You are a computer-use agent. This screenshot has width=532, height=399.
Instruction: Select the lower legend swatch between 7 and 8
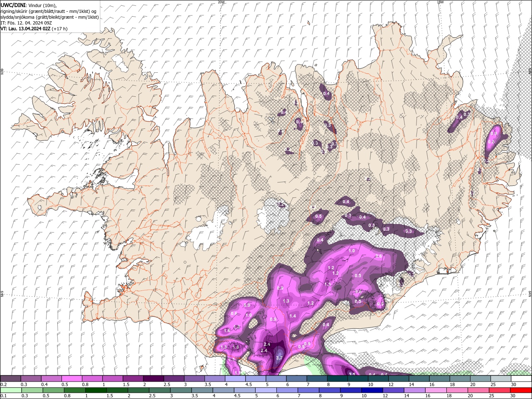[308, 390]
